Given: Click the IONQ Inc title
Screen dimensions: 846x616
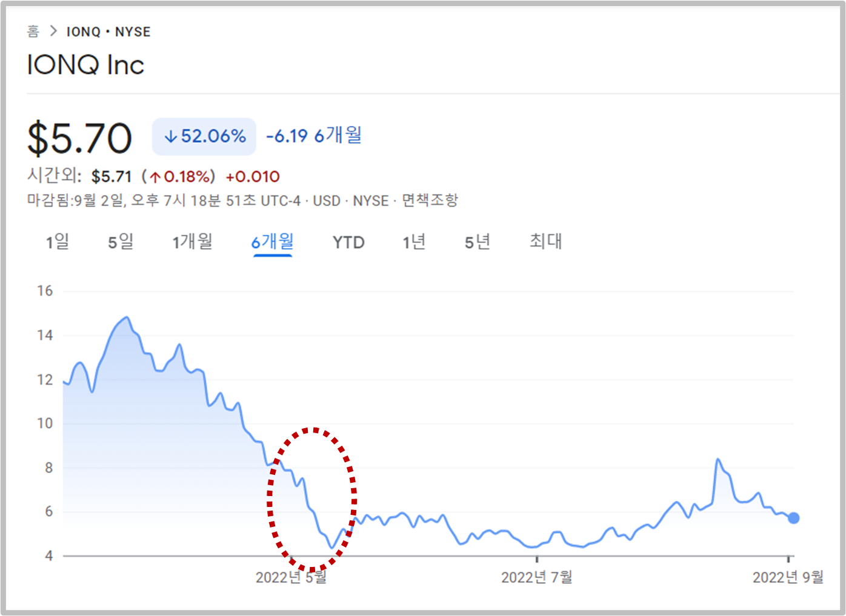Looking at the screenshot, I should pyautogui.click(x=85, y=65).
